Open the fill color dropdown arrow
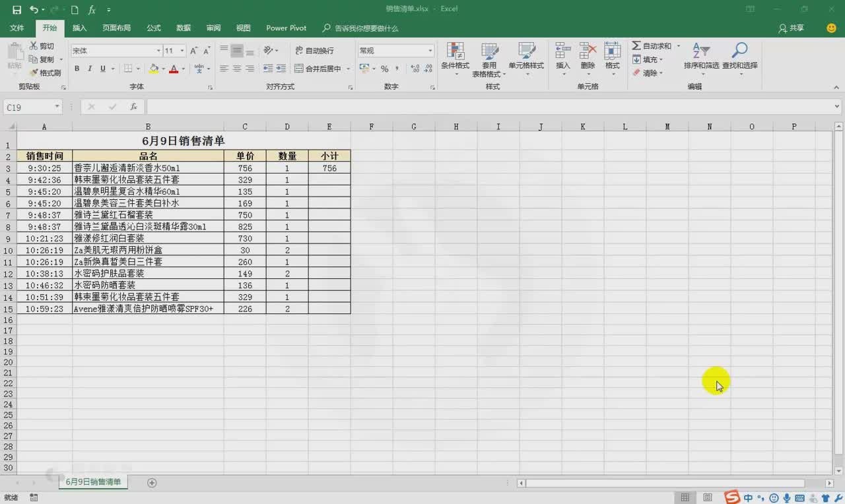 point(163,69)
